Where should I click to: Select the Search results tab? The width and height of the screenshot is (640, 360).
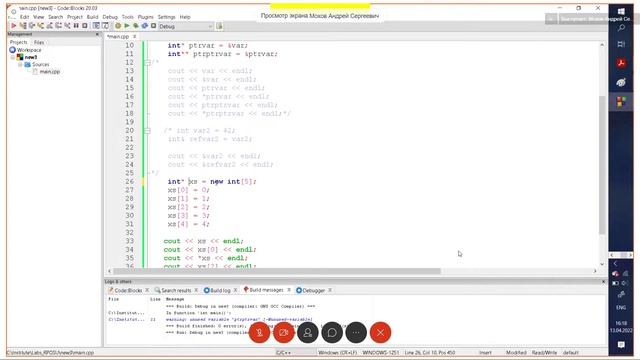[x=176, y=290]
